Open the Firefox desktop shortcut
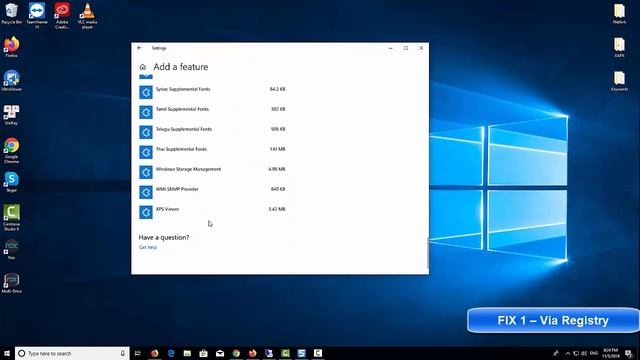 tap(11, 47)
